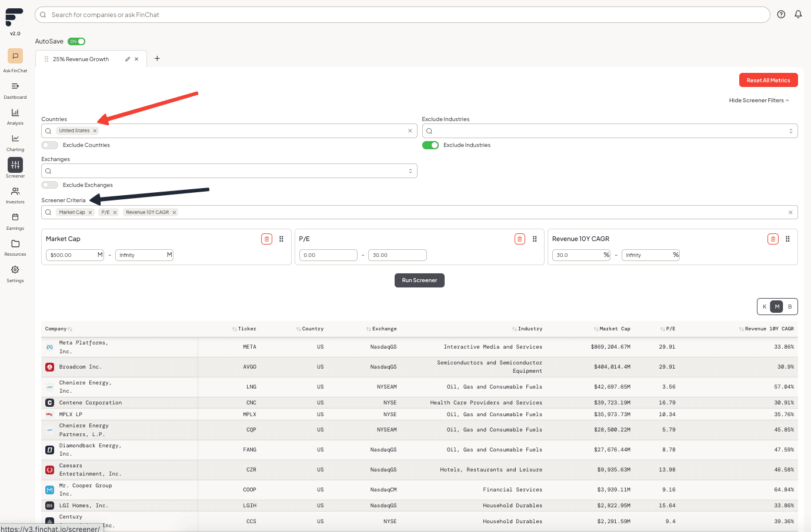Image resolution: width=811 pixels, height=532 pixels.
Task: Enable the Exclude Countries toggle
Action: tap(50, 145)
